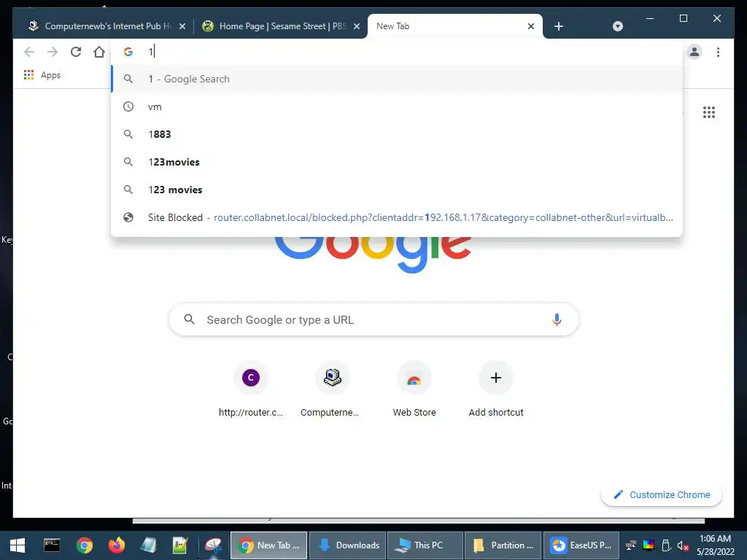Open Chrome's three-dot menu
Image resolution: width=747 pixels, height=560 pixels.
point(718,52)
